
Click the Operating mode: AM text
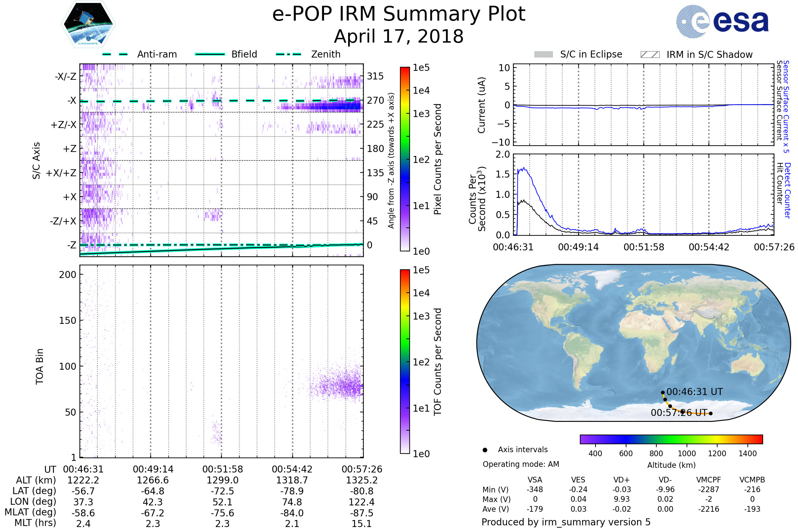point(521,464)
